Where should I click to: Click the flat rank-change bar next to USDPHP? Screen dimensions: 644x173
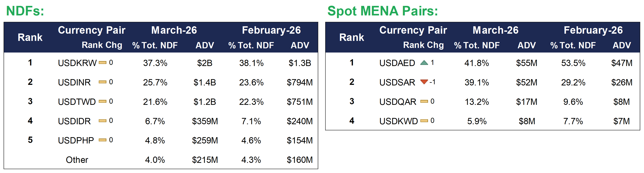[x=102, y=140]
